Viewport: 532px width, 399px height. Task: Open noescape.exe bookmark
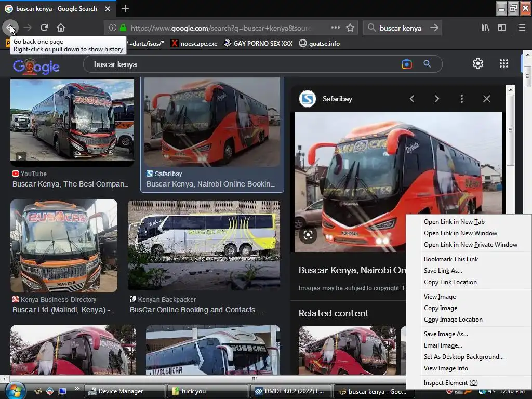(194, 44)
